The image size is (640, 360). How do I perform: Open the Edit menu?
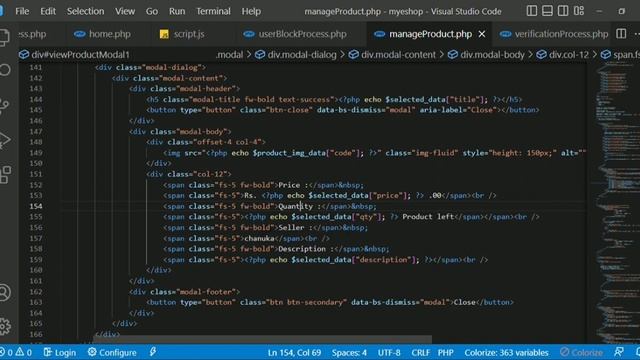click(x=48, y=11)
